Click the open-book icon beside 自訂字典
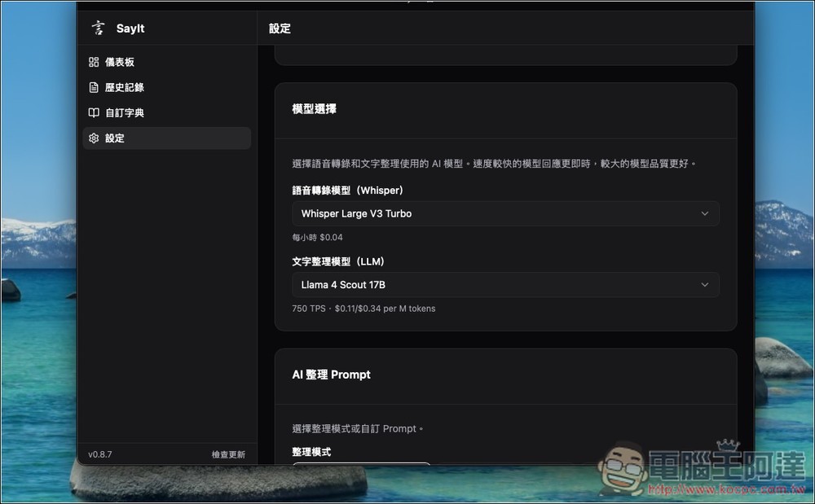 (x=94, y=112)
